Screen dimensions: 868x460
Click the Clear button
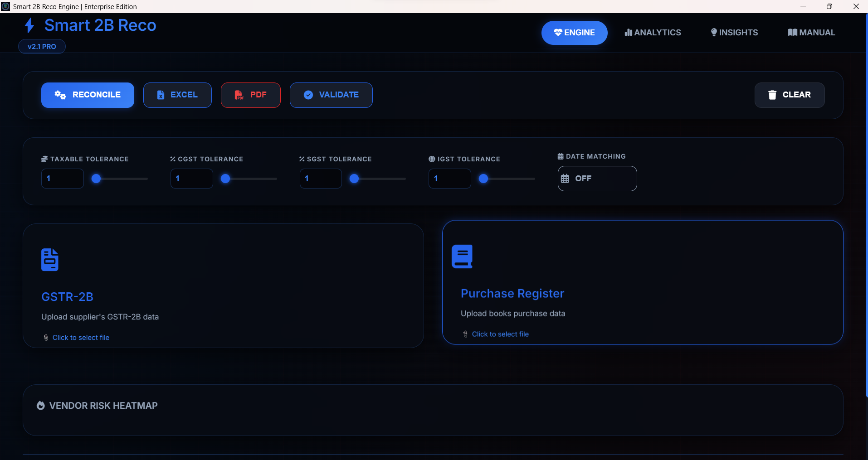(790, 95)
